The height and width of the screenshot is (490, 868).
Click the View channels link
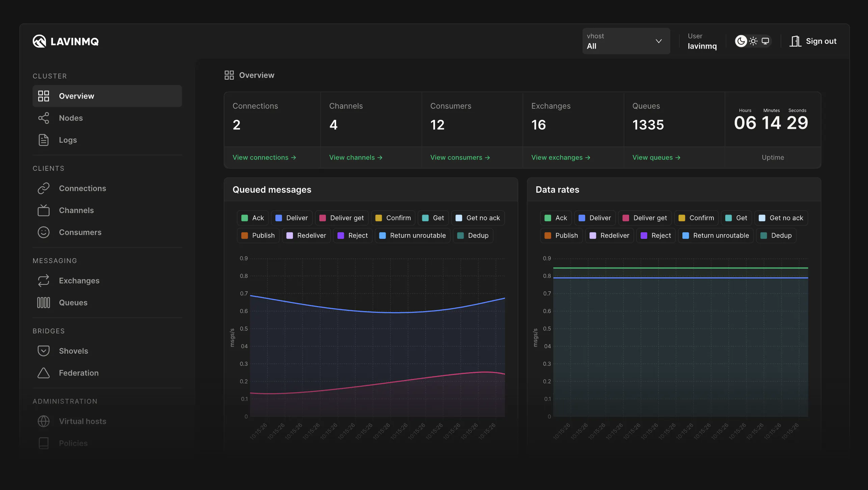click(356, 157)
